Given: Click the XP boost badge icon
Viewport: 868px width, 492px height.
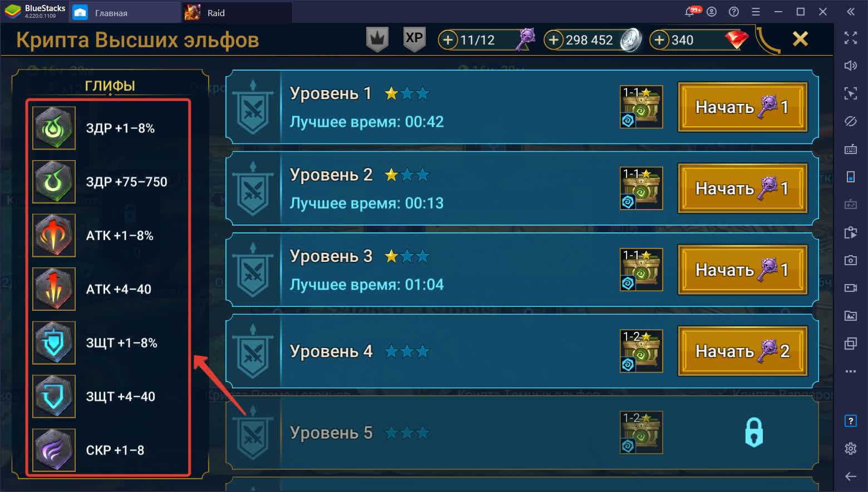Looking at the screenshot, I should pos(414,39).
